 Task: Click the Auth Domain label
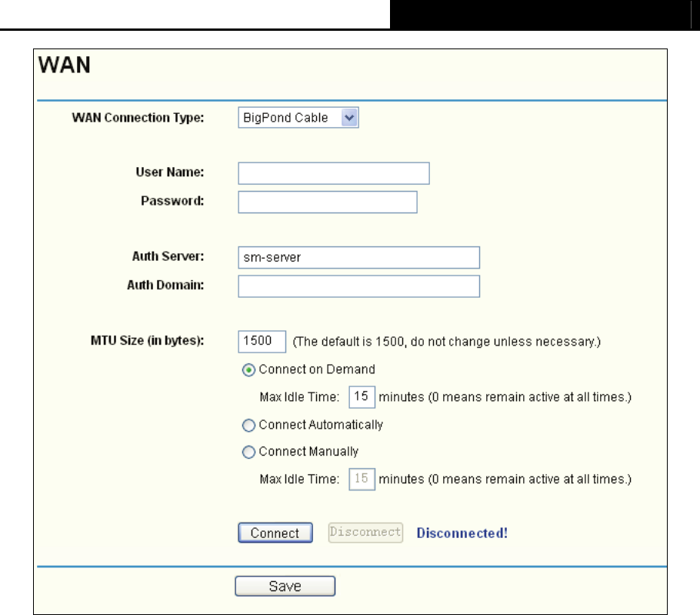[165, 285]
